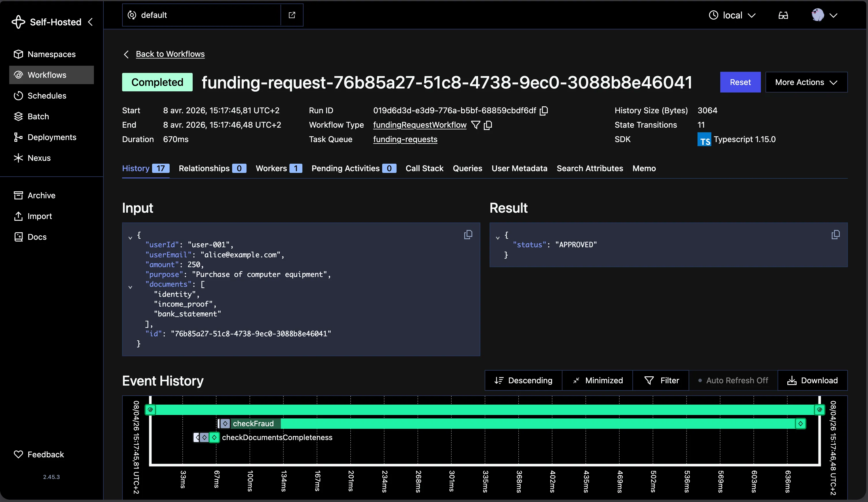The height and width of the screenshot is (502, 868).
Task: Open the local timezone dropdown
Action: pos(732,15)
